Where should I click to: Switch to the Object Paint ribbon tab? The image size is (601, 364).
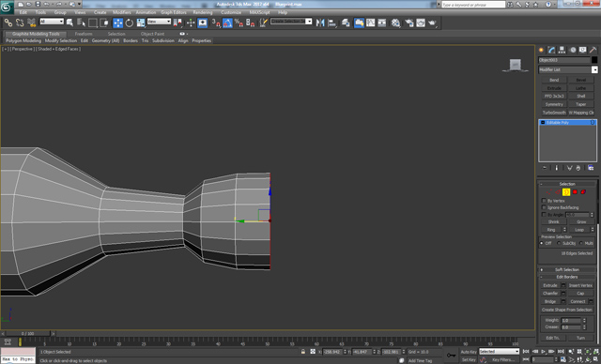(x=152, y=34)
